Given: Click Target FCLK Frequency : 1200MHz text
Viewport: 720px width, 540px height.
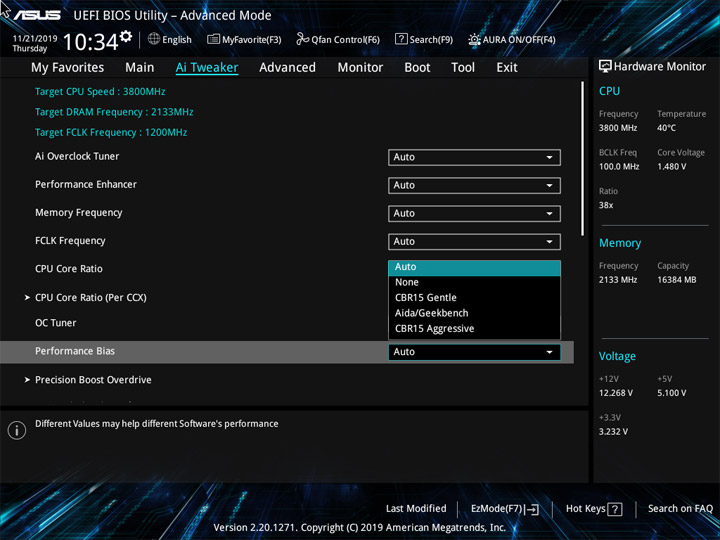Looking at the screenshot, I should click(111, 133).
